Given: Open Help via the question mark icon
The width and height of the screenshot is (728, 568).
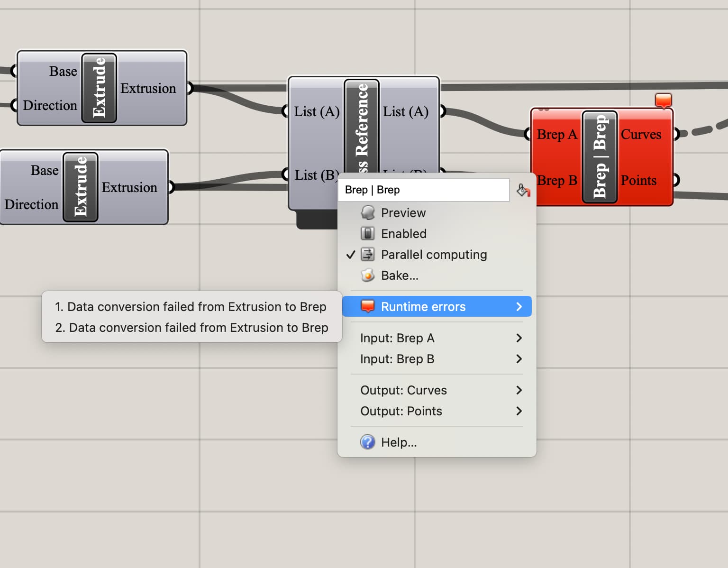Looking at the screenshot, I should [x=367, y=442].
